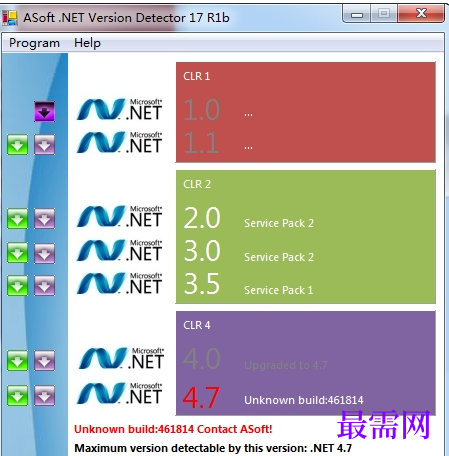Click the Microsoft .NET logo beside 4.0
Image resolution: width=449 pixels, height=456 pixels.
121,358
